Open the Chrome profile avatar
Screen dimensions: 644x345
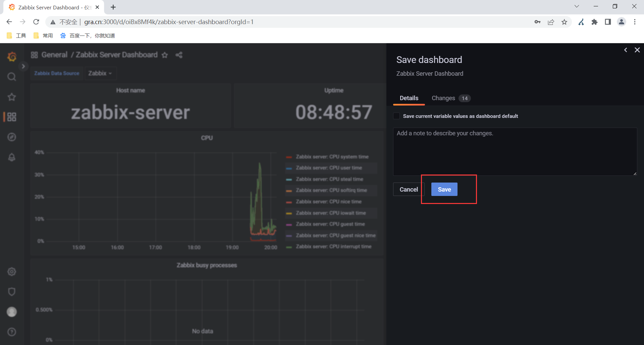(x=622, y=22)
